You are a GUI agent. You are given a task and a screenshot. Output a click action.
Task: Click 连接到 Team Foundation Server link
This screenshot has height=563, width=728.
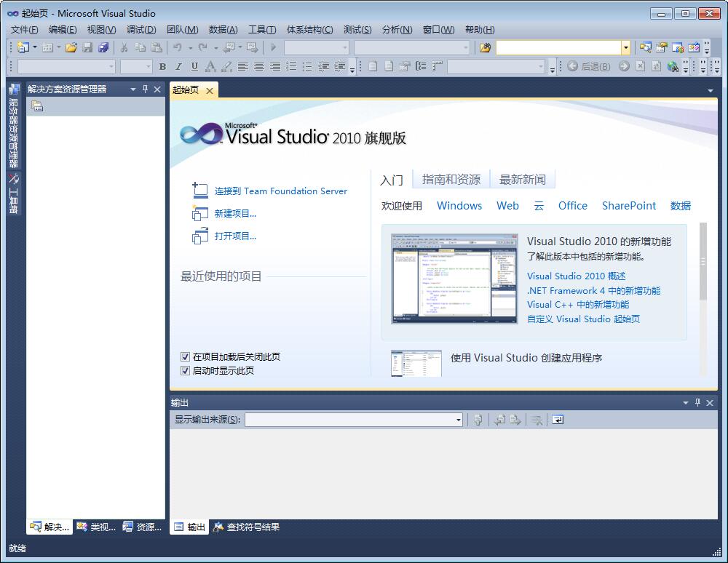pyautogui.click(x=281, y=191)
